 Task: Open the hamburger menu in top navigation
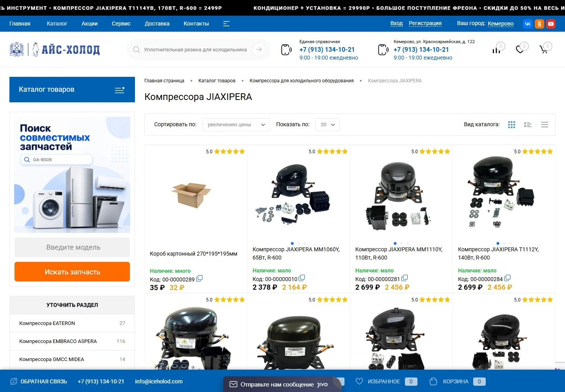[226, 24]
